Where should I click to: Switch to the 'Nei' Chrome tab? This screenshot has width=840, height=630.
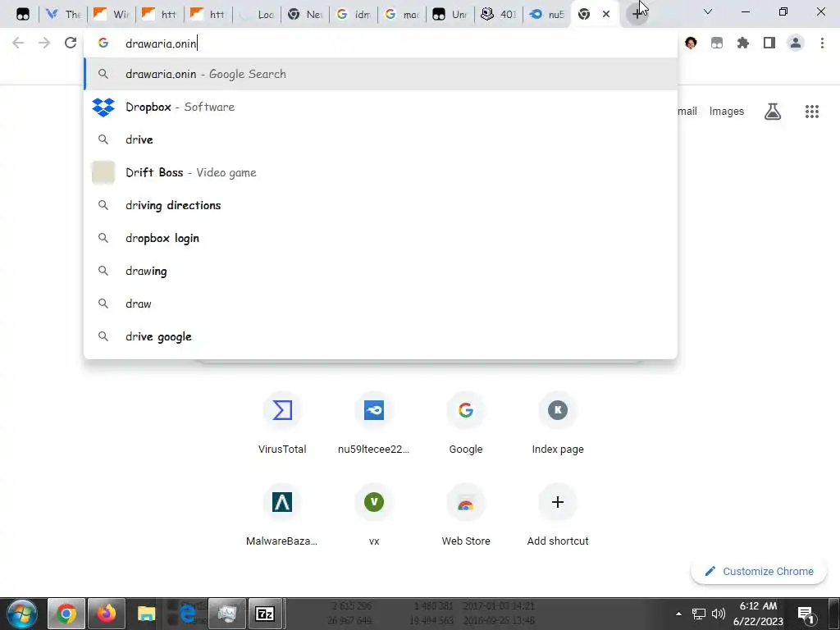tap(305, 14)
